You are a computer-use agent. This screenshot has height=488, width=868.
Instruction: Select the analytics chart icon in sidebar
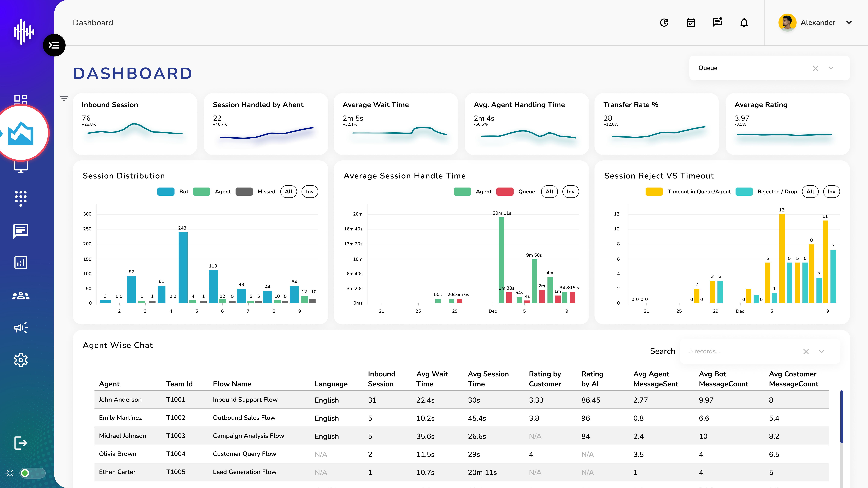[21, 133]
